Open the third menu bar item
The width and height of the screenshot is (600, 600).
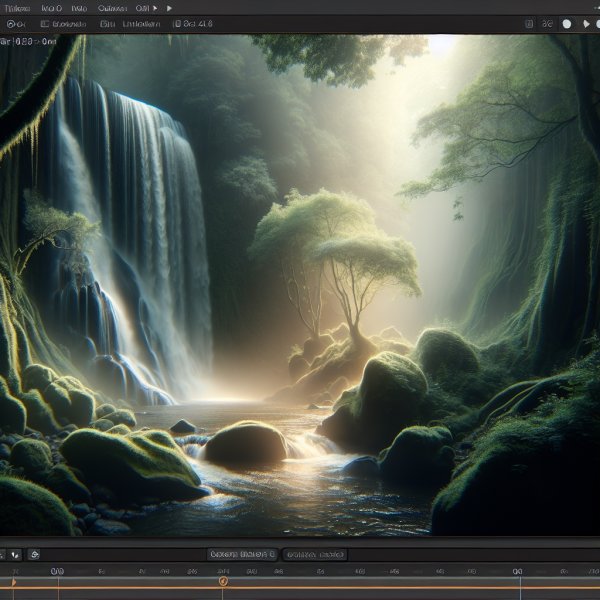click(x=79, y=8)
